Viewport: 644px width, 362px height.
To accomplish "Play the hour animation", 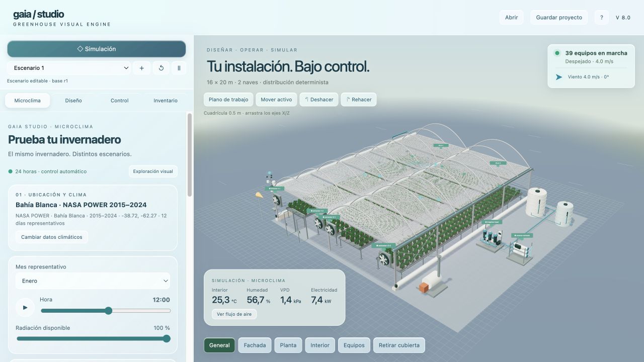I will tap(25, 307).
